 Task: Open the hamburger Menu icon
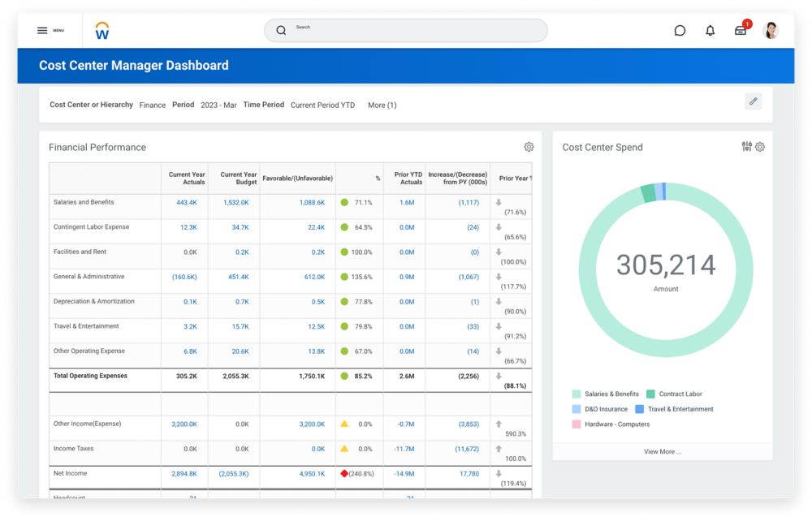click(x=42, y=31)
